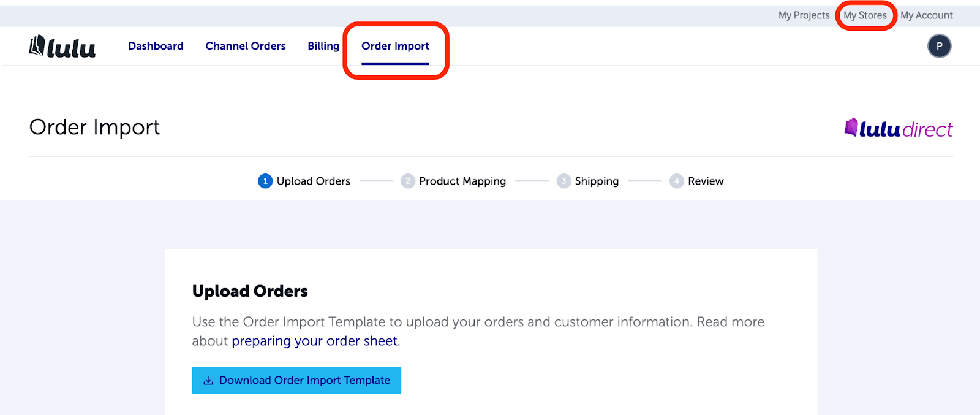The width and height of the screenshot is (980, 415).
Task: Click the download icon inside the template button
Action: point(208,379)
